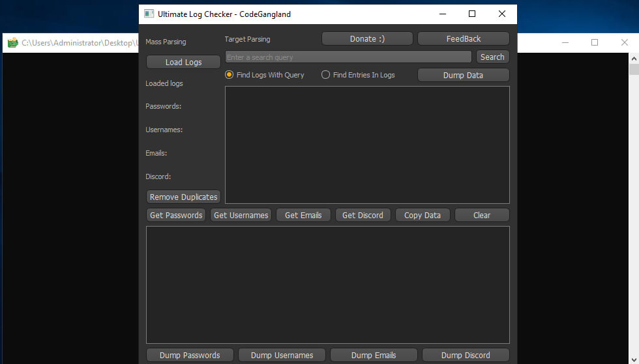Click the Dump Emails button

coord(374,356)
